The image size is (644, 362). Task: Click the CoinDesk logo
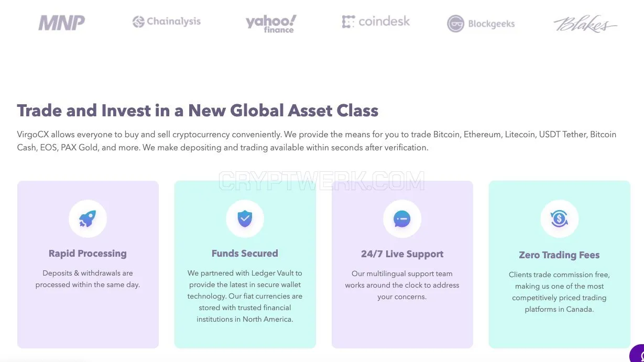tap(376, 21)
